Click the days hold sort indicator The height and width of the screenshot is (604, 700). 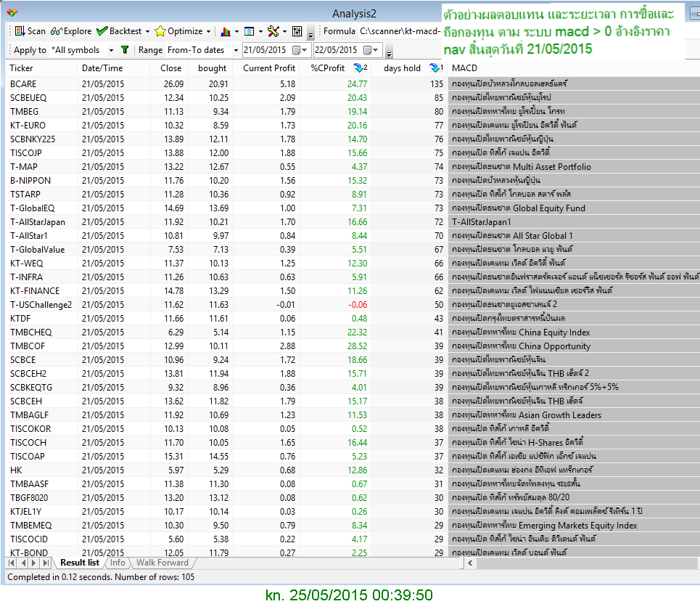(x=436, y=68)
